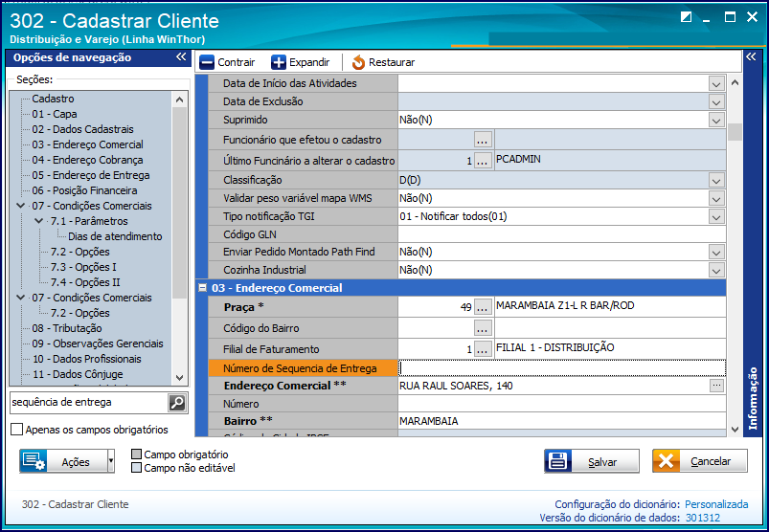Expand the Informação side panel
The height and width of the screenshot is (532, 769).
[x=751, y=56]
